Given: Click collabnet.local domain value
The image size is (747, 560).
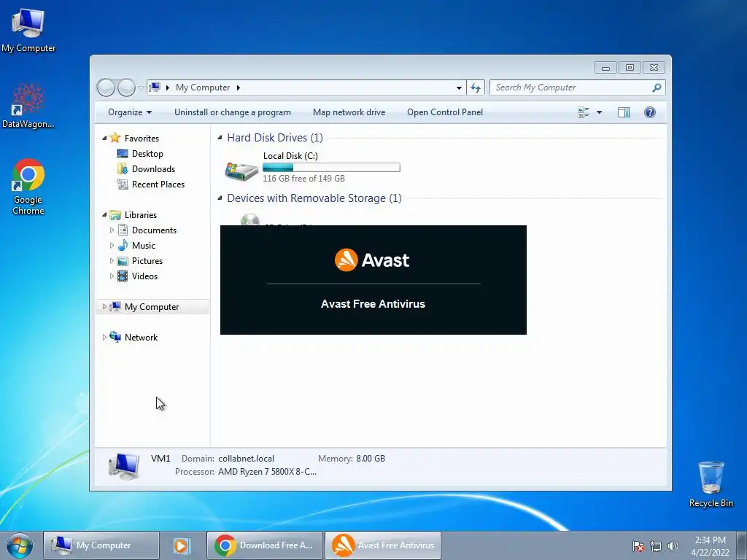Looking at the screenshot, I should pyautogui.click(x=247, y=459).
